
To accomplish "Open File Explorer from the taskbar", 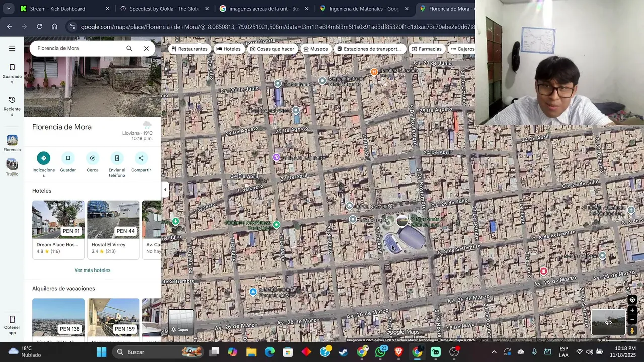I will point(251,352).
